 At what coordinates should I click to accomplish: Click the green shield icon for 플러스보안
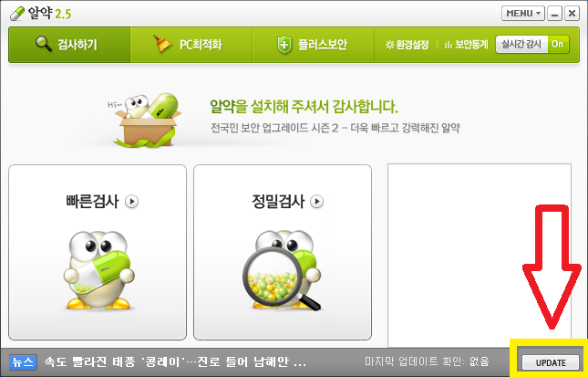point(284,45)
